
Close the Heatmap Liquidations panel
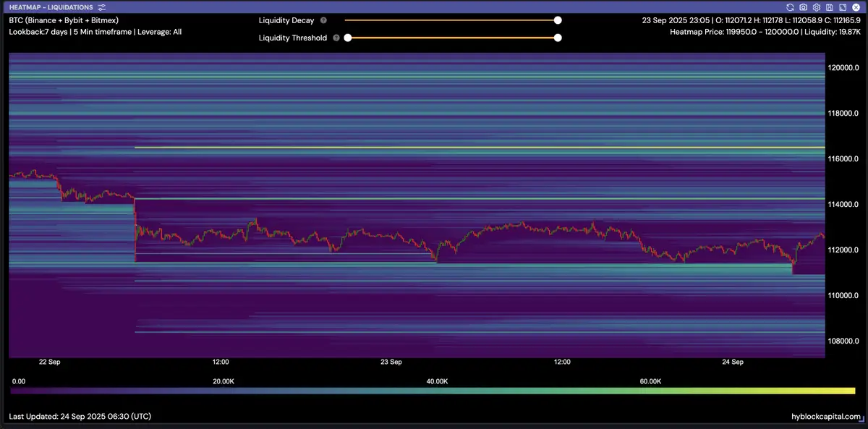coord(855,7)
